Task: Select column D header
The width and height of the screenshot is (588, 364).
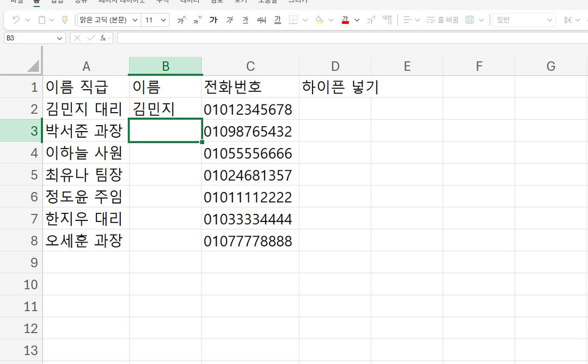Action: pyautogui.click(x=335, y=66)
